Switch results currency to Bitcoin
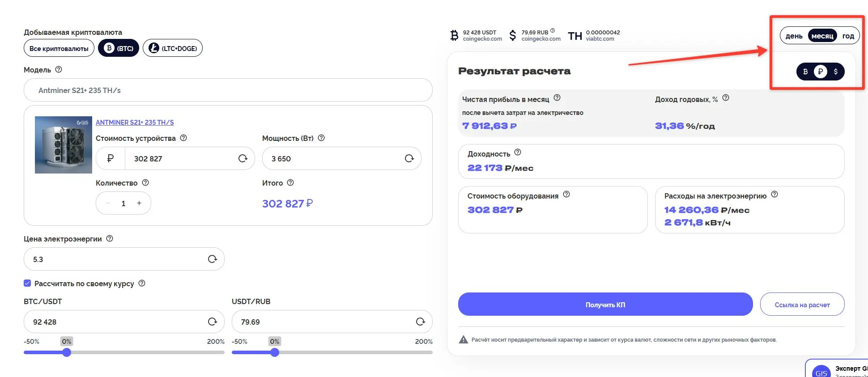This screenshot has width=868, height=377. 805,72
